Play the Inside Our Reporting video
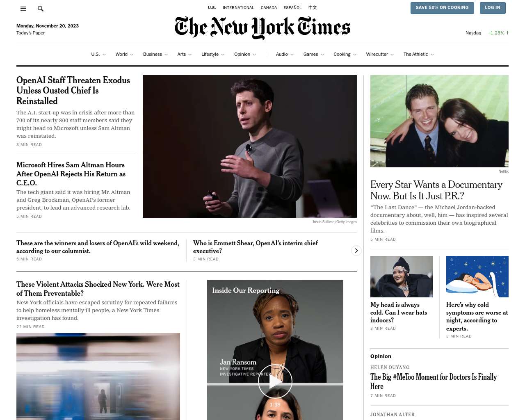The image size is (525, 420). 275,381
